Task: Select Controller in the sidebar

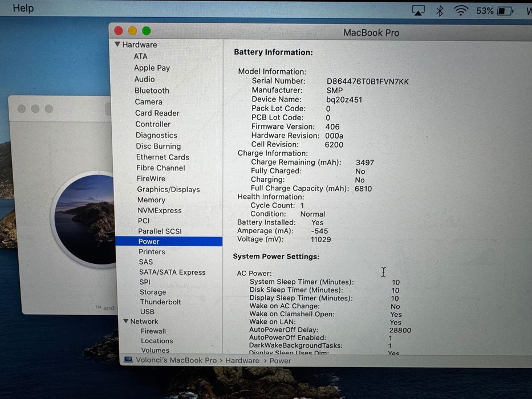Action: 153,124
